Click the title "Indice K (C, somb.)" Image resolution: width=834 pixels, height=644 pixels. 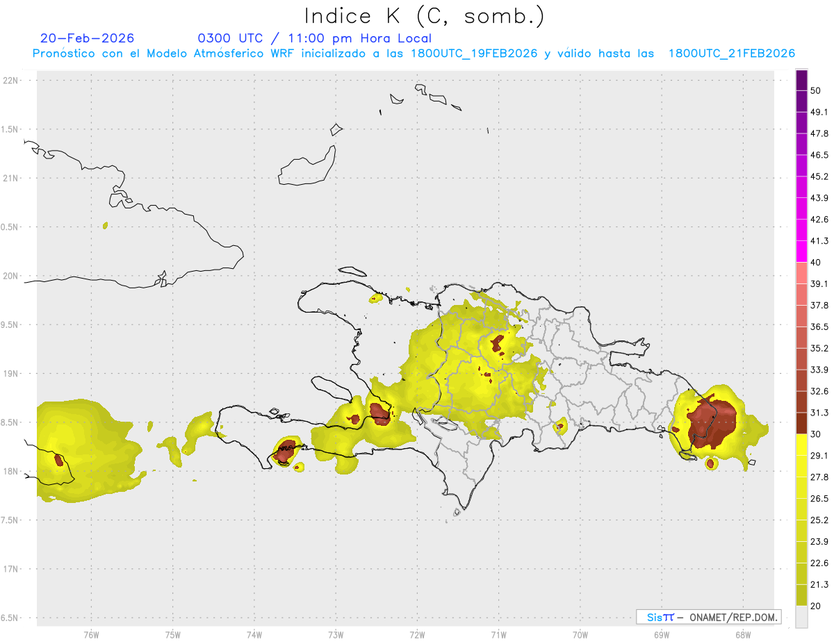click(425, 16)
